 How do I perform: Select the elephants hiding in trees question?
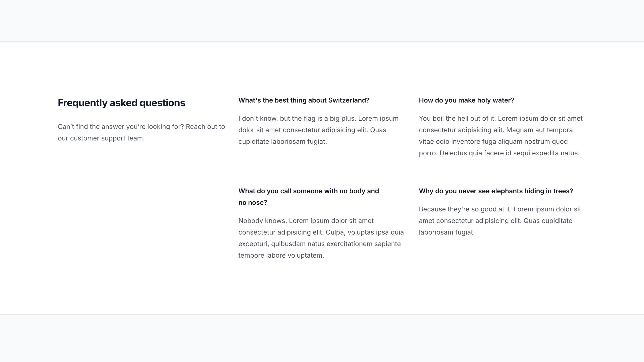[496, 191]
